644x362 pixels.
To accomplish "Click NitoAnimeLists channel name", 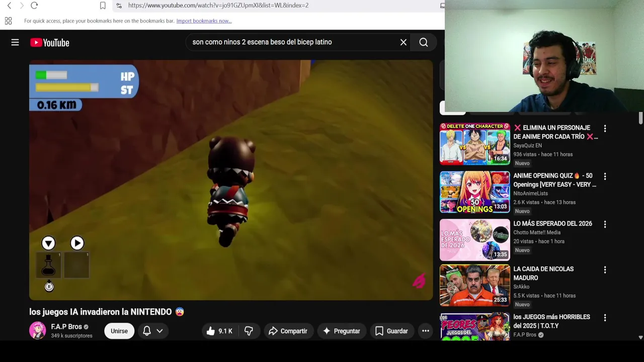I will tap(530, 193).
